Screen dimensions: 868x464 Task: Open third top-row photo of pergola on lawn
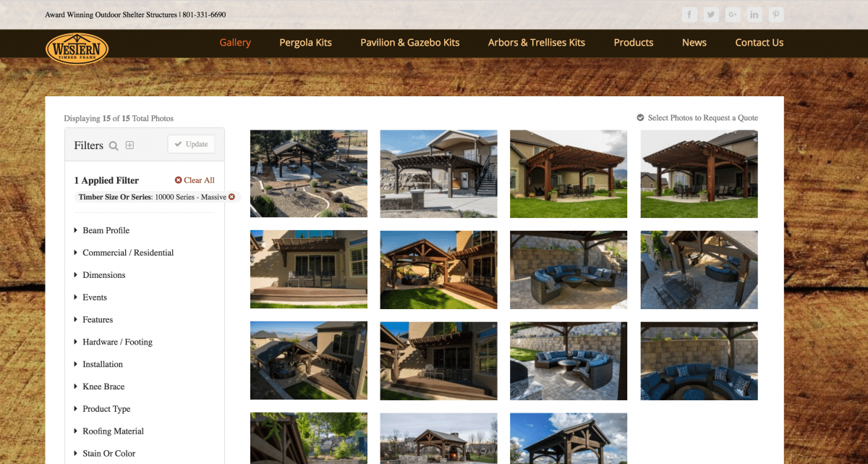click(569, 174)
